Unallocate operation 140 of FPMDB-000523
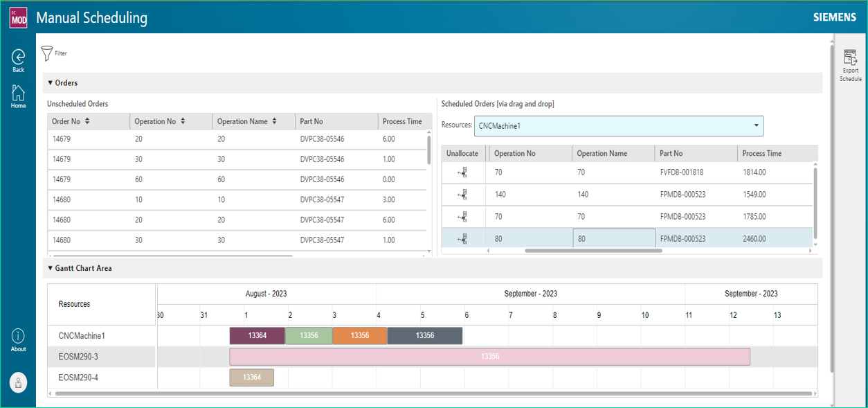 point(463,195)
